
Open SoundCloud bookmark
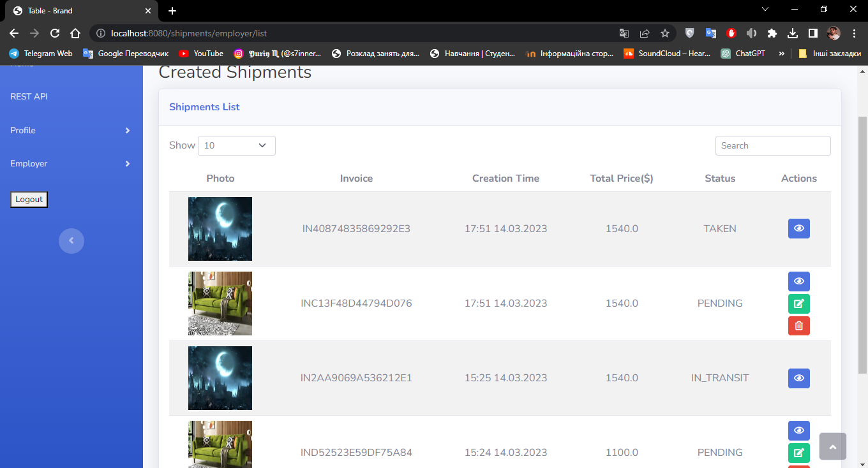point(667,54)
